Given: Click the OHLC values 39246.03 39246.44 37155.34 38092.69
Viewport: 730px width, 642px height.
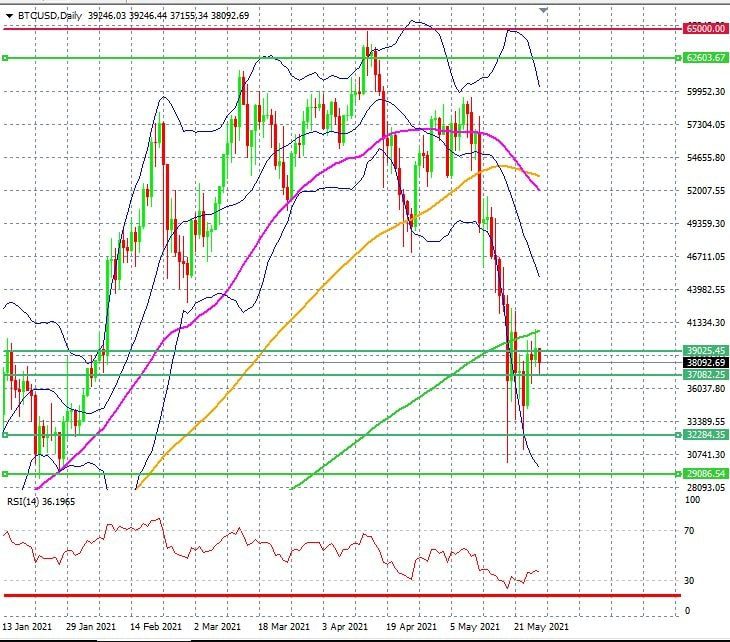Looking at the screenshot, I should point(169,16).
